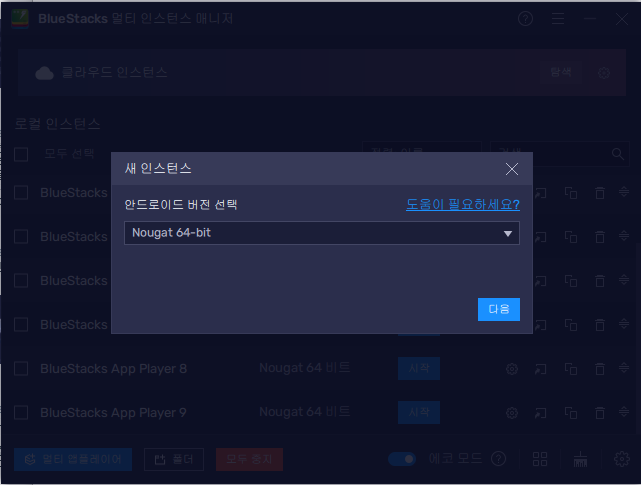Click the trash icon of the first local instance row
Image resolution: width=641 pixels, height=485 pixels.
coord(600,193)
